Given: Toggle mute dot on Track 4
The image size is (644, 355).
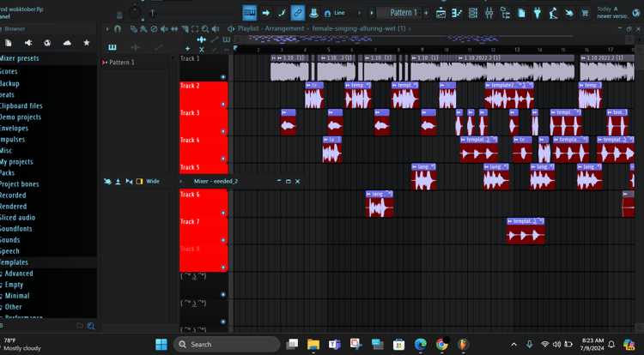Looking at the screenshot, I should pos(223,159).
